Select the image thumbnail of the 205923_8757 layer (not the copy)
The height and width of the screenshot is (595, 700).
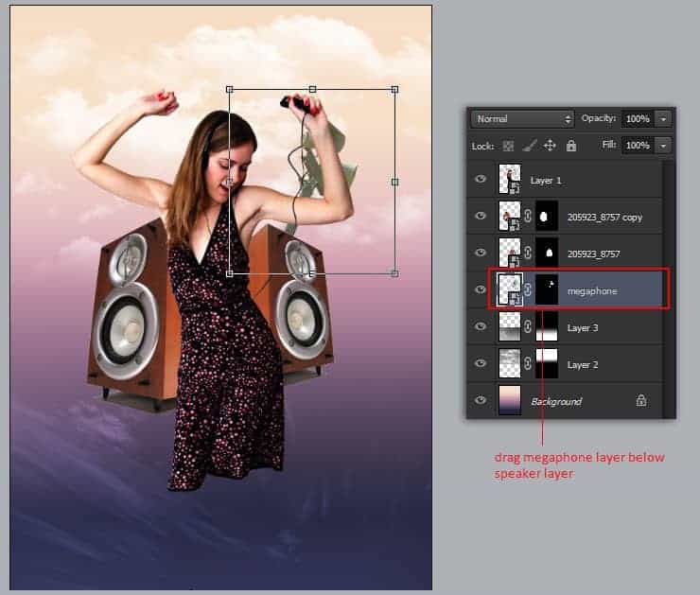pos(509,253)
